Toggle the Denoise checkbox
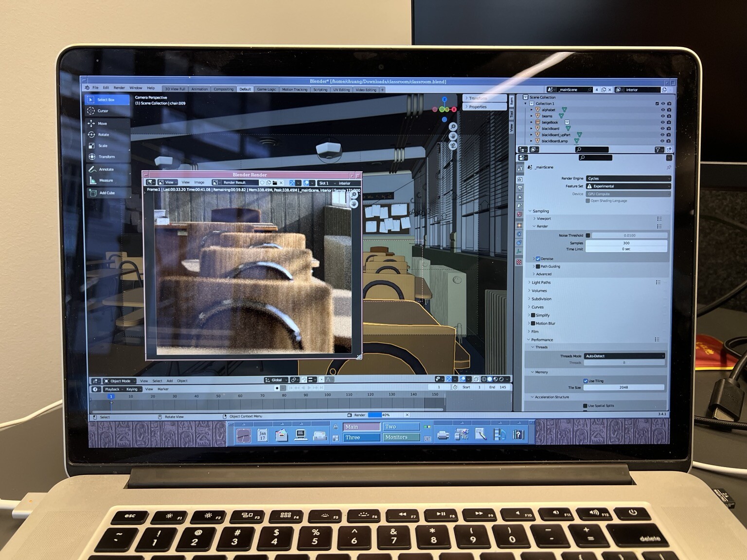This screenshot has width=747, height=560. [538, 259]
